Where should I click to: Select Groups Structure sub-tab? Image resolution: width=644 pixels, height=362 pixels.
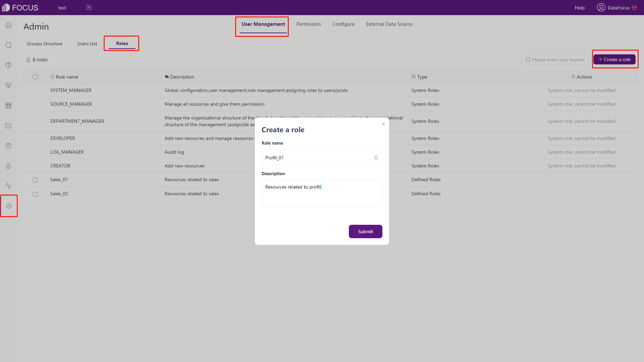tap(45, 44)
